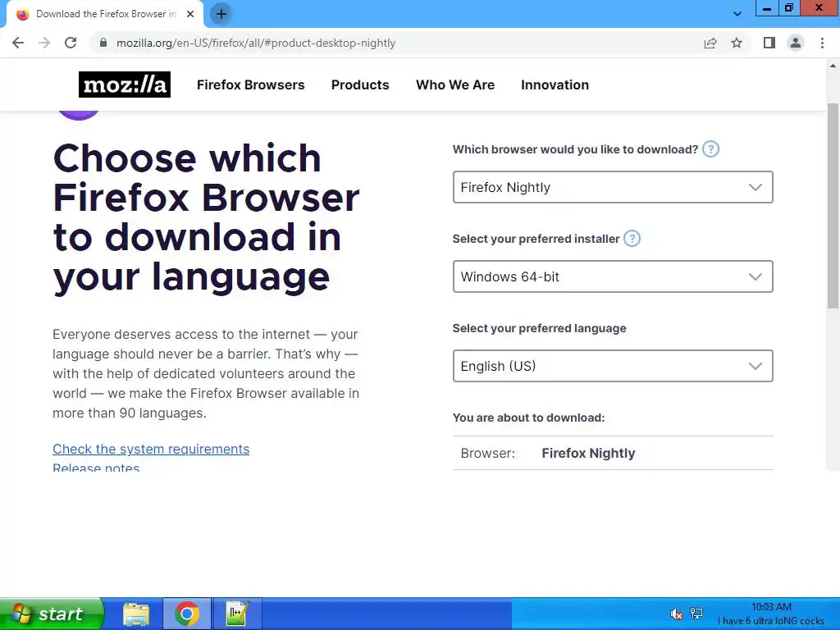
Task: Open the Notepad++ taskbar icon
Action: point(237,614)
